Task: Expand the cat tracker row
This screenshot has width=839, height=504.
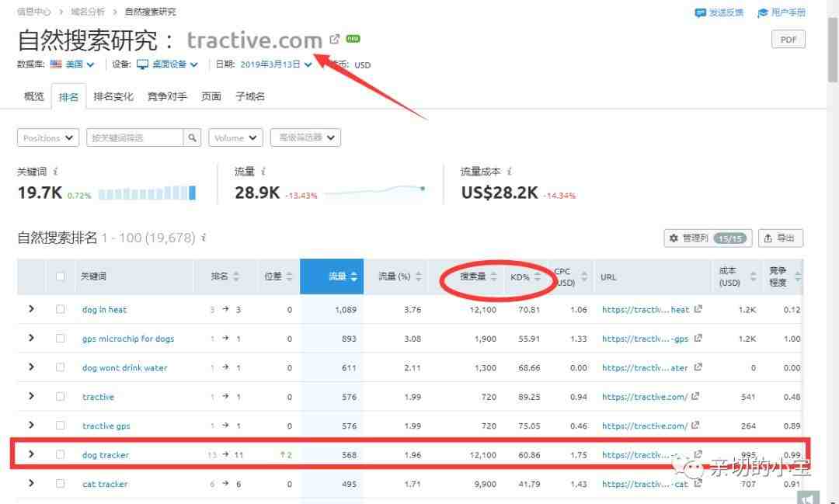Action: point(31,483)
